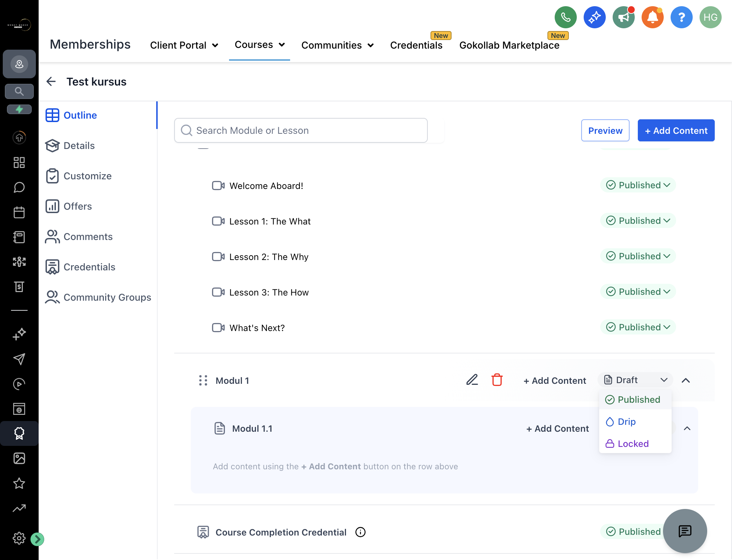Click the pencil edit icon for Modul 1
Viewport: 732px width, 560px height.
click(472, 380)
